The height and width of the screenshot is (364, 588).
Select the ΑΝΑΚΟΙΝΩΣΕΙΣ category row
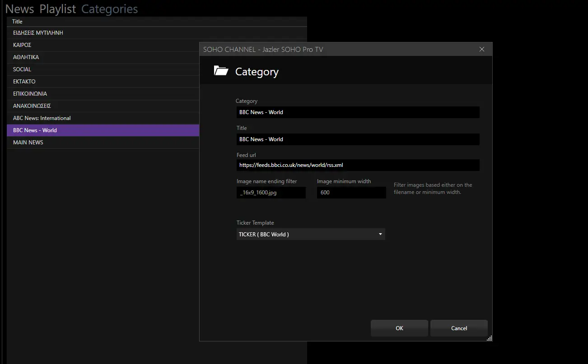[103, 106]
